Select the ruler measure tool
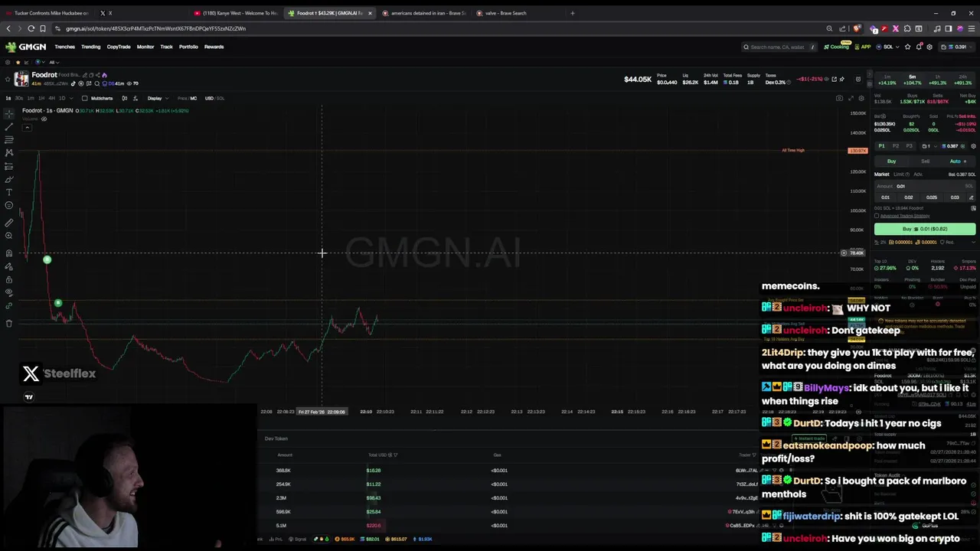Screen dimensions: 980x551 [x=9, y=223]
